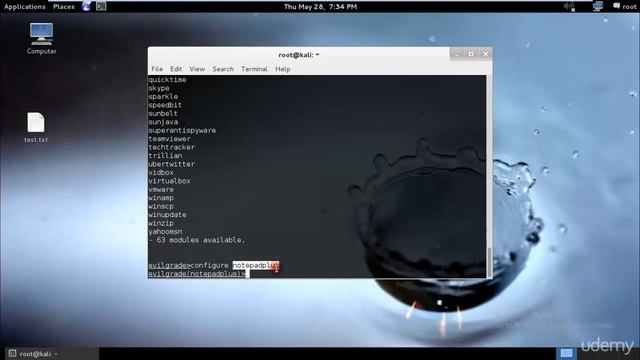
Task: Click the '63 modules available.' line
Action: [197, 240]
